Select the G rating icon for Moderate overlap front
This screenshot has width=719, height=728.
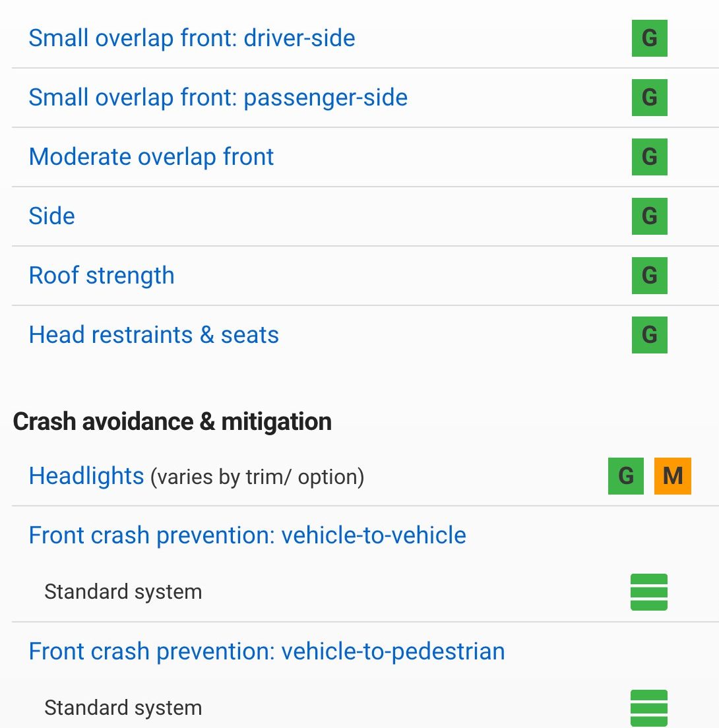pos(649,157)
